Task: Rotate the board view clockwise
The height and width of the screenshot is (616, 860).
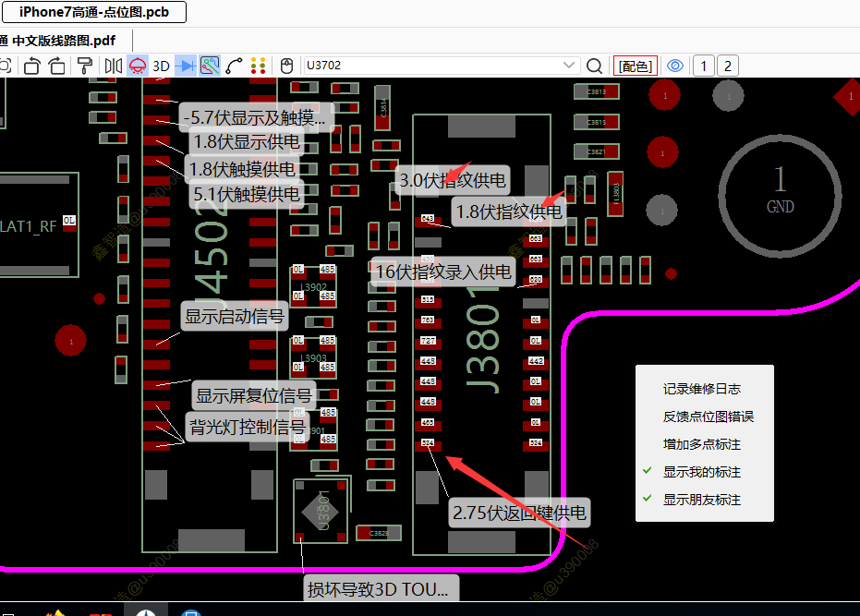Action: pyautogui.click(x=57, y=66)
